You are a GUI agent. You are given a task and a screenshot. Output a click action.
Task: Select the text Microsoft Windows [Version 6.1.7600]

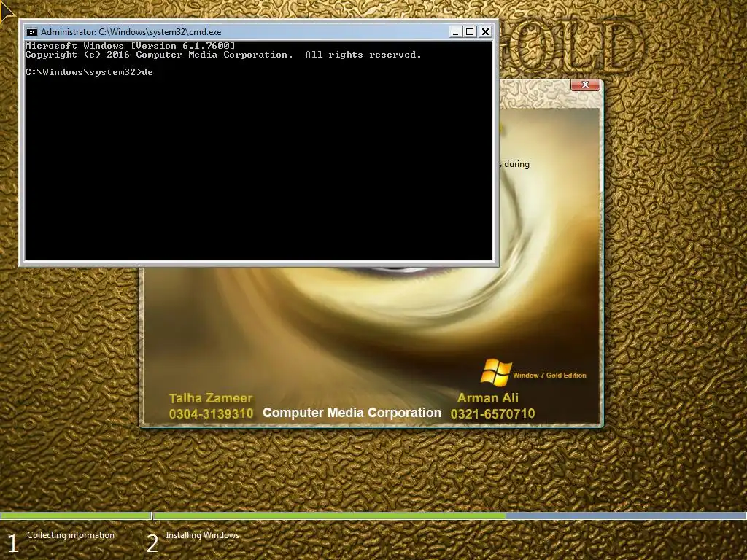(x=130, y=46)
